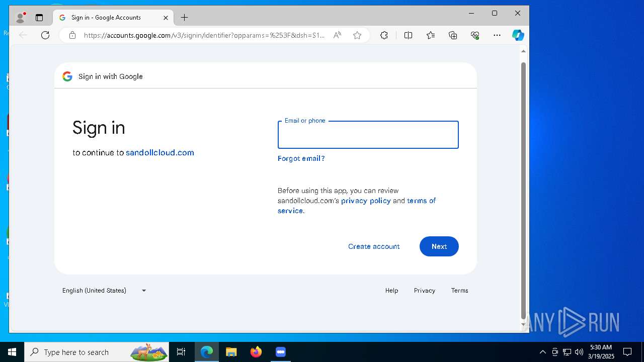Click Create account
Viewport: 644px width, 362px height.
tap(374, 246)
